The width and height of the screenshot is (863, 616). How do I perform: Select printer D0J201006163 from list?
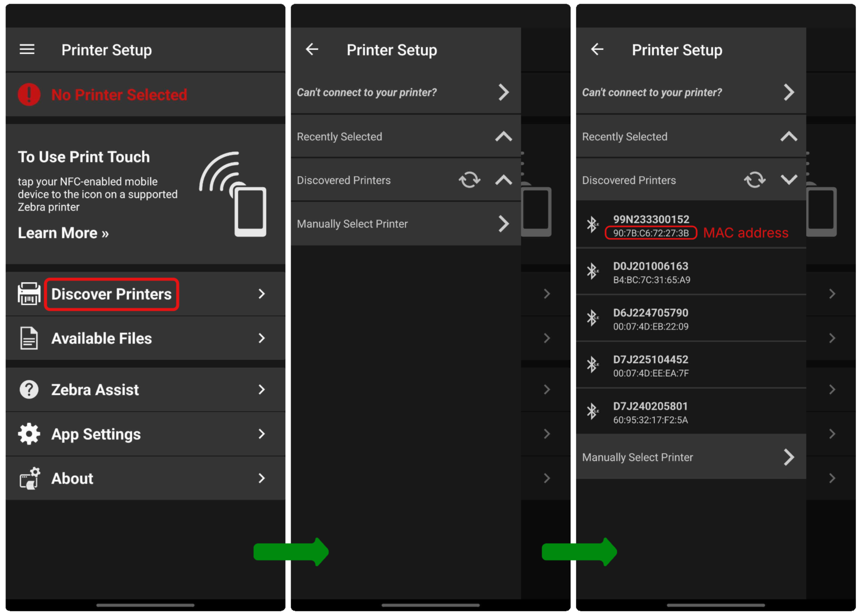coord(691,272)
